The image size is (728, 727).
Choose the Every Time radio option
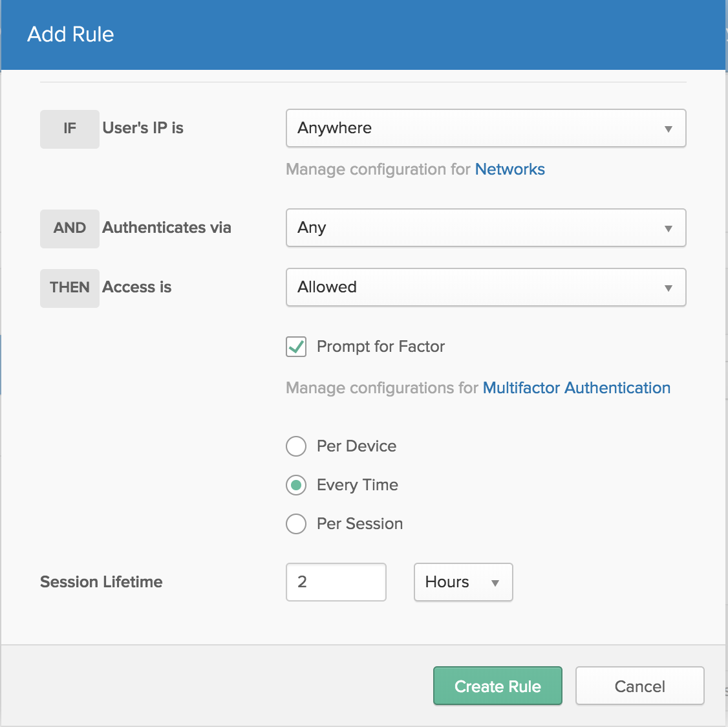(296, 485)
